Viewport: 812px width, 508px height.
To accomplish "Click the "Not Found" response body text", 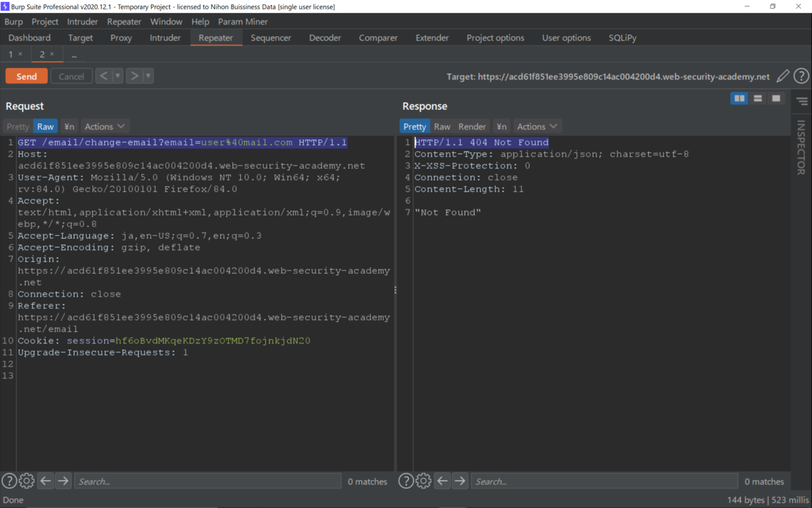I will coord(448,213).
